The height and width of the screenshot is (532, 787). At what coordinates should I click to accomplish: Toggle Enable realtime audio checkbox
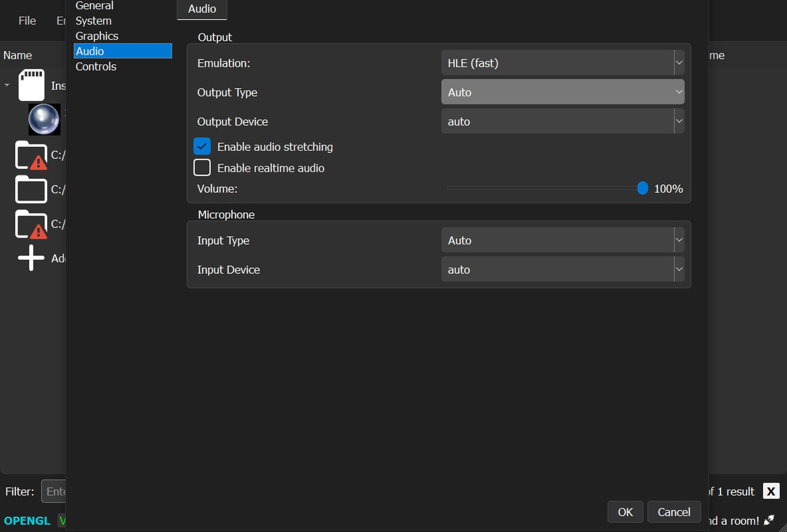pyautogui.click(x=202, y=168)
